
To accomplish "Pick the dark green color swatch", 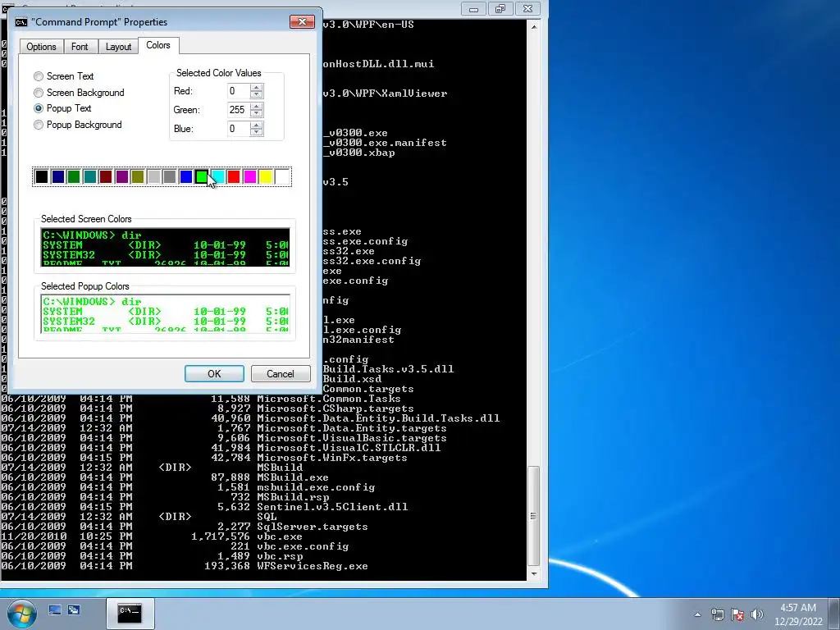I will pos(74,177).
